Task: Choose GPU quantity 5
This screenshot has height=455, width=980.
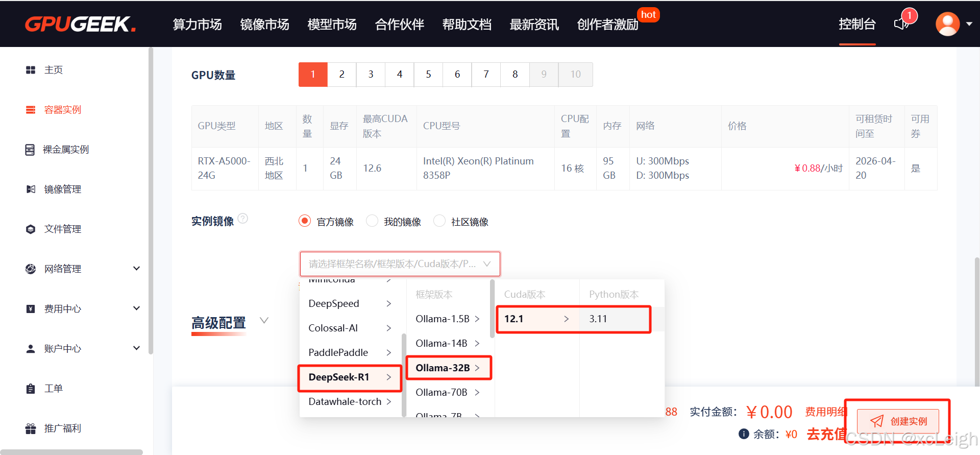Action: (x=428, y=75)
